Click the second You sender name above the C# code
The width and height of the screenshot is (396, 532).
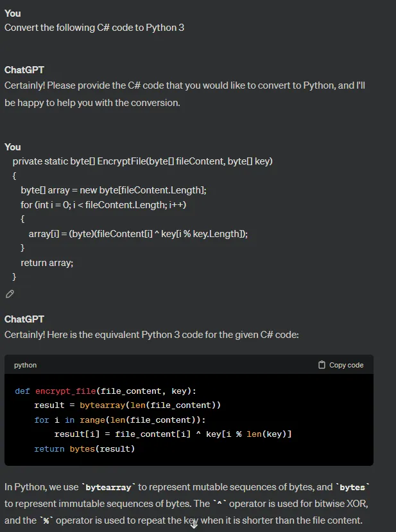pyautogui.click(x=13, y=147)
